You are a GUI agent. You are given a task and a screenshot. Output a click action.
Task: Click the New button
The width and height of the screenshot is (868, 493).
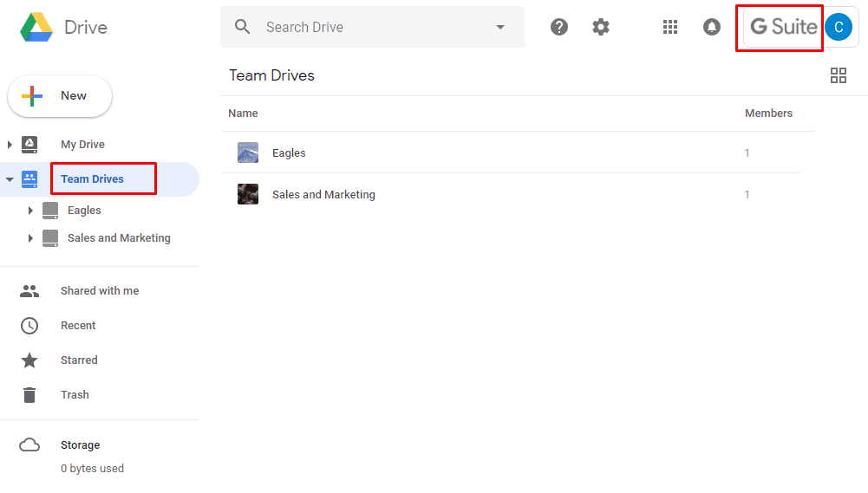60,96
